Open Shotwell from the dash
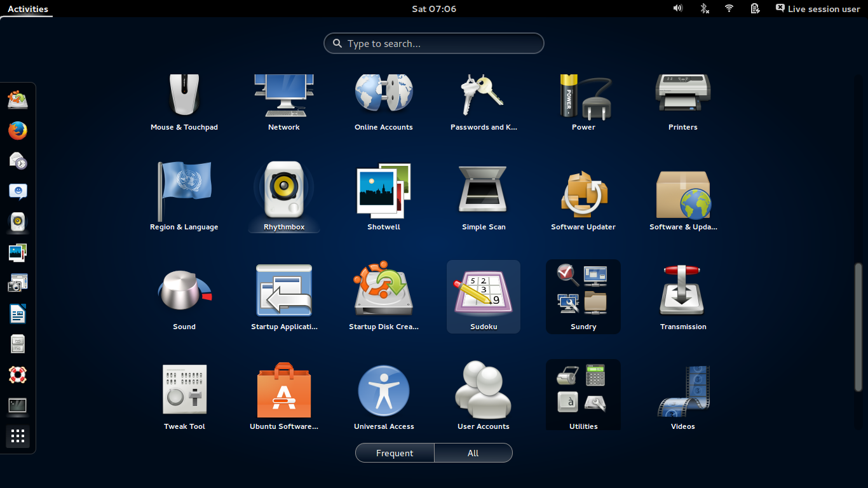 tap(18, 252)
